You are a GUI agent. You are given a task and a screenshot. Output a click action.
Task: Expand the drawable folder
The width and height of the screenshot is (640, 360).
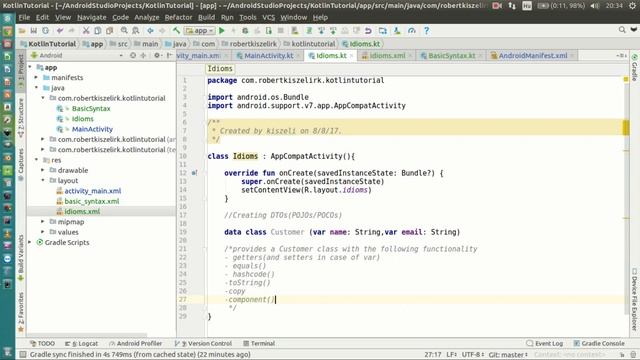click(43, 170)
